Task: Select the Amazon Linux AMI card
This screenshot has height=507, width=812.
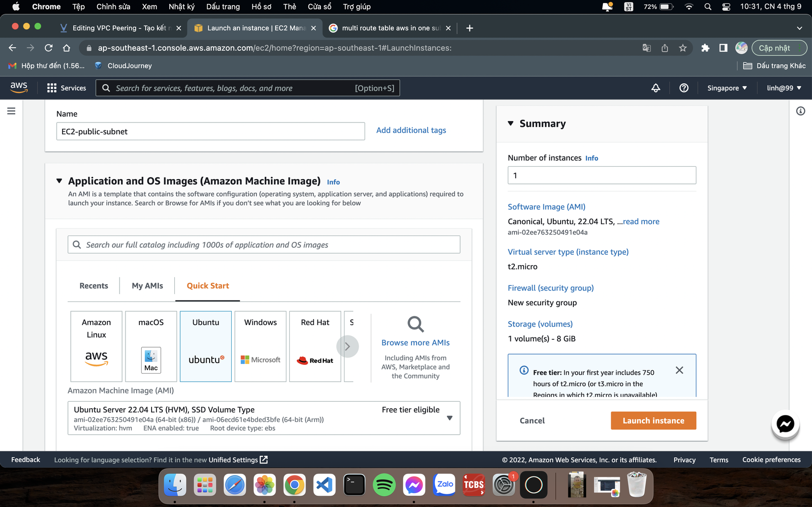Action: [x=96, y=346]
